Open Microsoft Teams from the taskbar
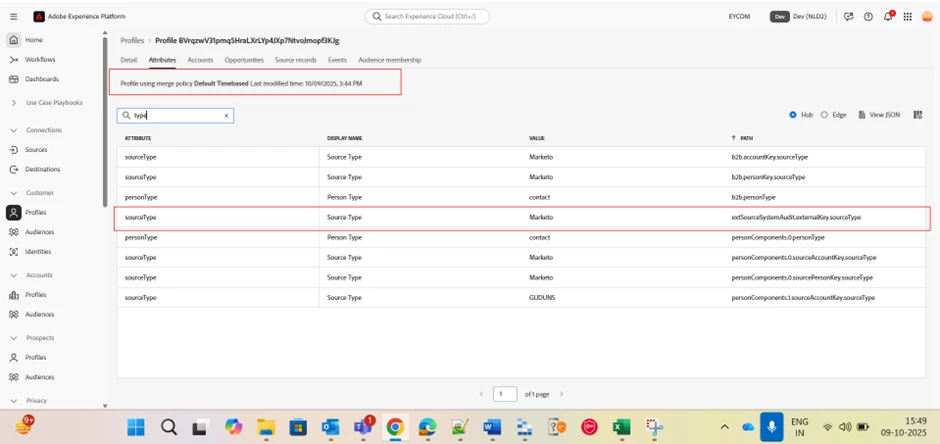Image resolution: width=940 pixels, height=444 pixels. (x=363, y=427)
